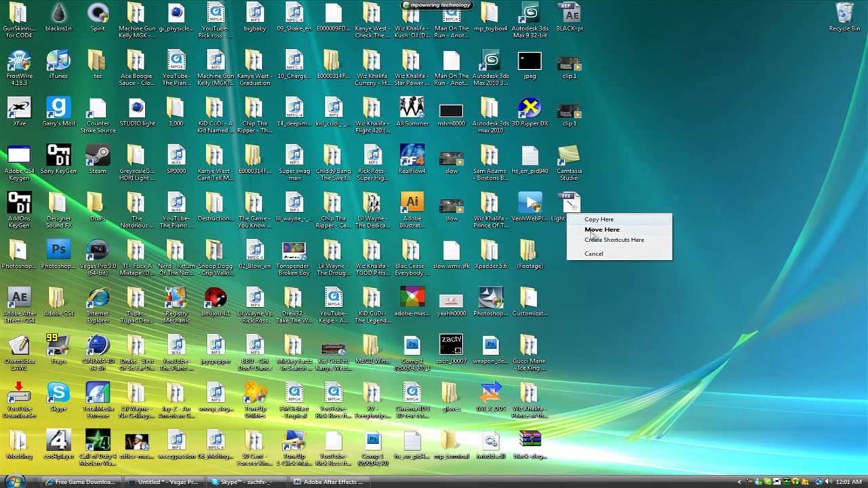The image size is (868, 488).
Task: Select the tex folder icon
Action: point(98,65)
